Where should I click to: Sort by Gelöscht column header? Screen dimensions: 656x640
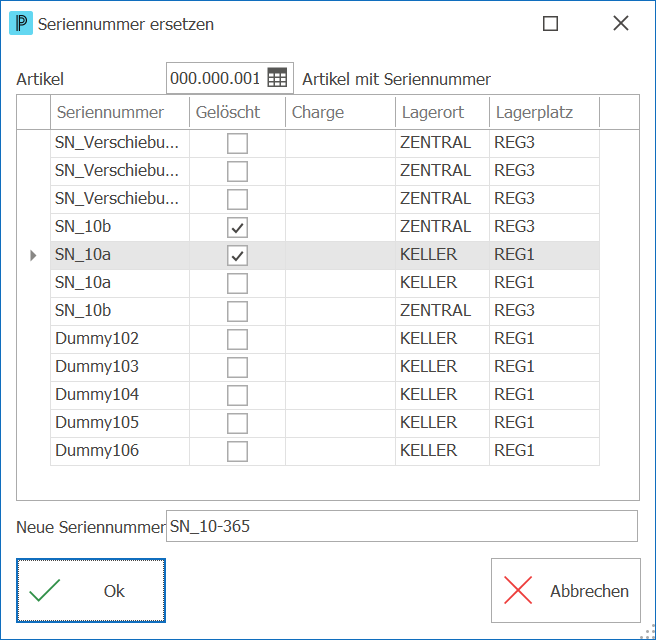pos(237,112)
